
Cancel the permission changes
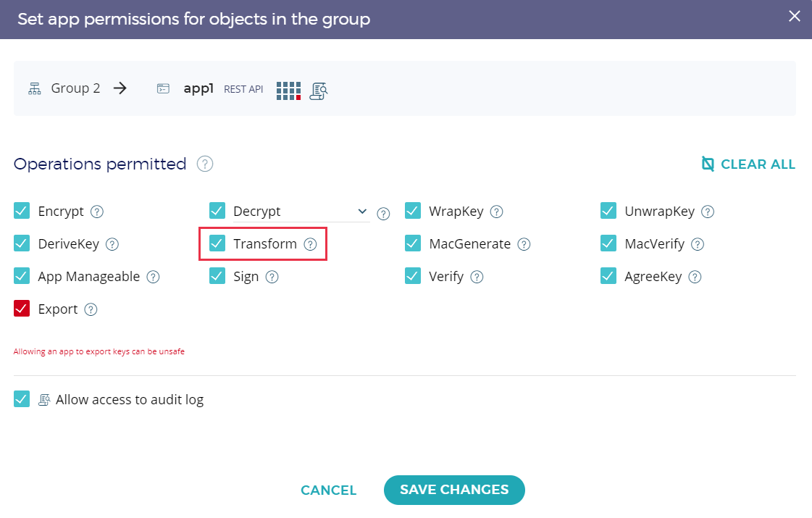coord(329,490)
